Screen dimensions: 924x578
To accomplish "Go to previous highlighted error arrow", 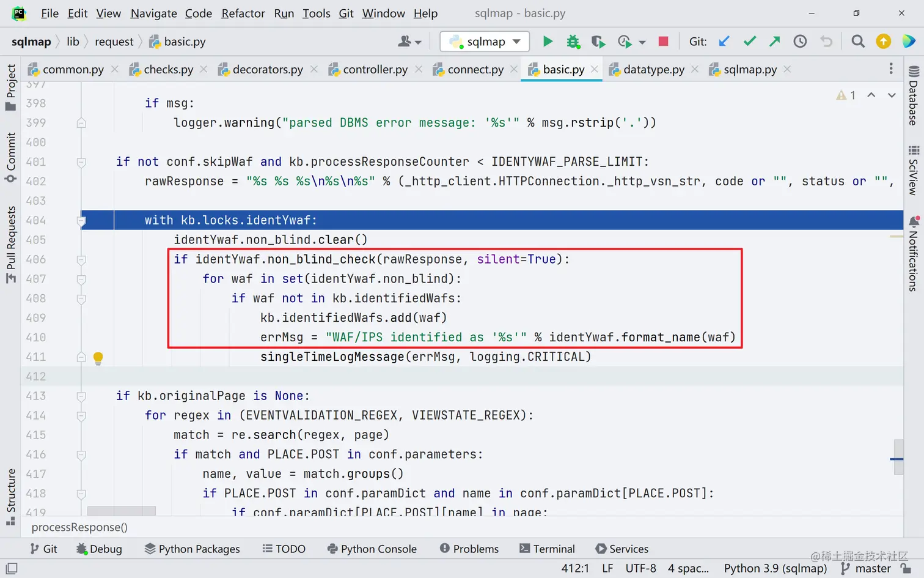I will click(x=871, y=95).
